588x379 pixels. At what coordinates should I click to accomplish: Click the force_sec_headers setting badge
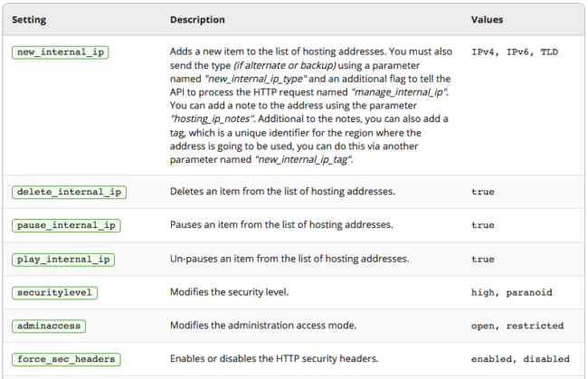pyautogui.click(x=66, y=359)
